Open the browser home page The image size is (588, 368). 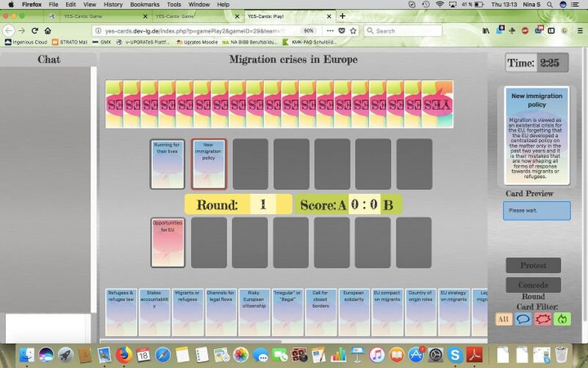[48, 31]
